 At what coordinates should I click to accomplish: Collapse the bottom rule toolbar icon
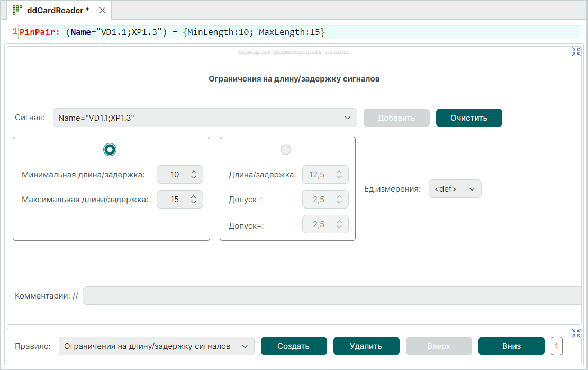coord(576,333)
